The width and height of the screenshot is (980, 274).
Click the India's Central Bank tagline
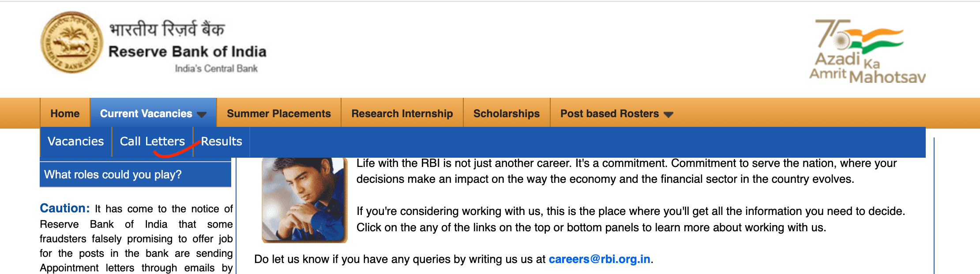pos(216,68)
